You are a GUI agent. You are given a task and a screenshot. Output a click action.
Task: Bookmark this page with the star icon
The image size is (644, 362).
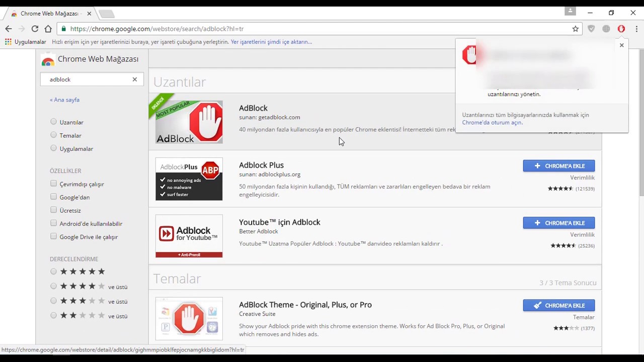pos(576,29)
